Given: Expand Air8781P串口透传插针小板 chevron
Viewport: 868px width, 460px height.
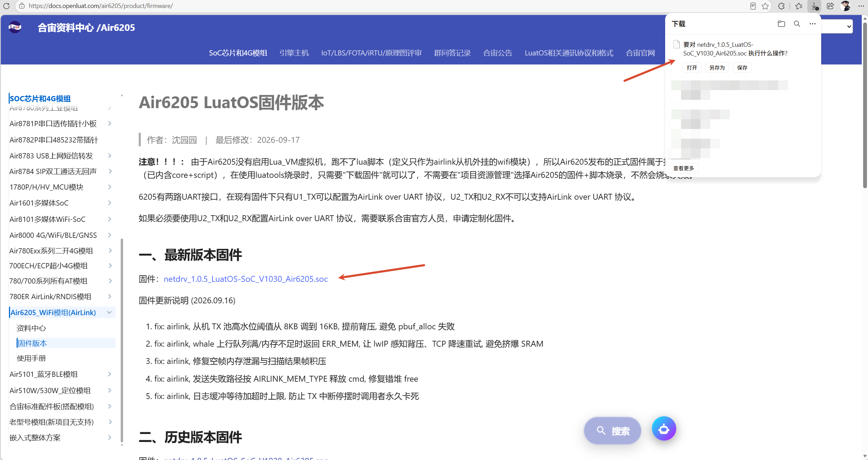Looking at the screenshot, I should 110,123.
